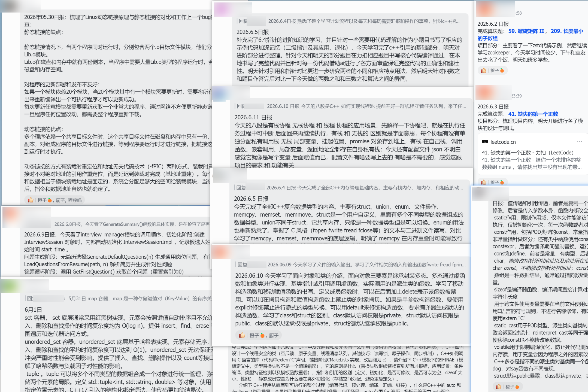Click the heading text 2026.6.3 日报
The height and width of the screenshot is (392, 588).
(493, 107)
